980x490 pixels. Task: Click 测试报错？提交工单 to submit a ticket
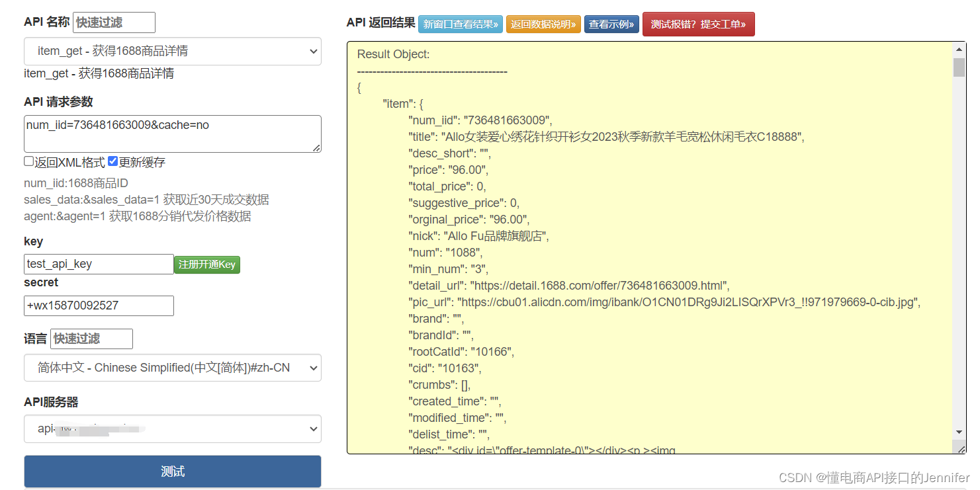coord(698,23)
